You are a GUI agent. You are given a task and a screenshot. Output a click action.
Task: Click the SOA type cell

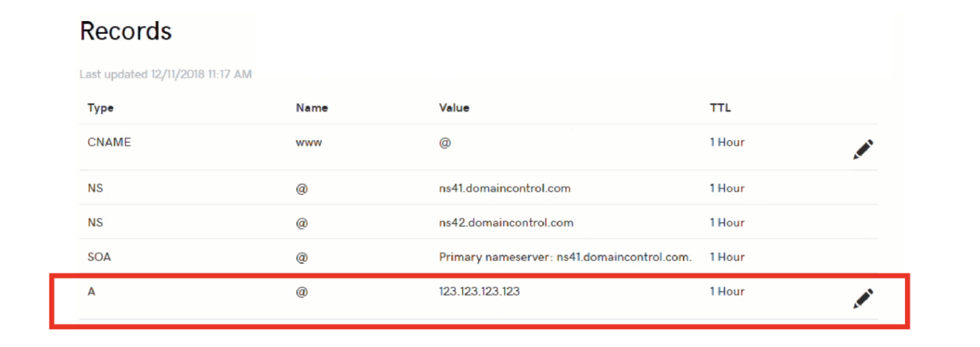click(99, 257)
